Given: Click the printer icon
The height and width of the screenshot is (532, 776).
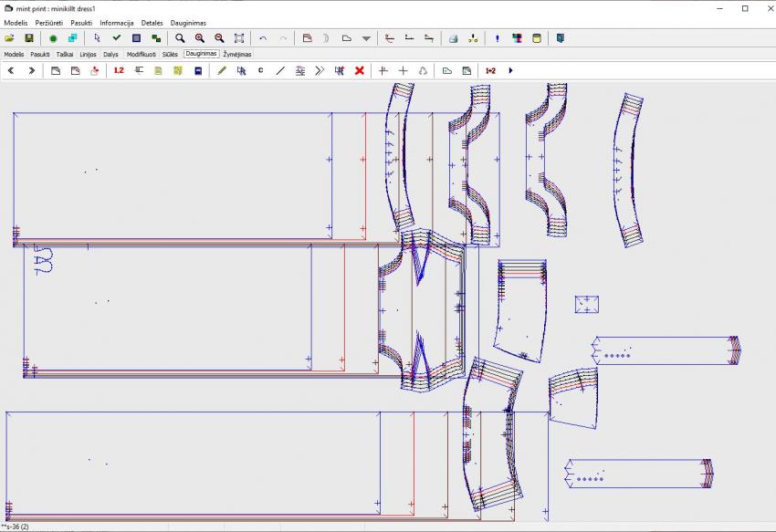Looking at the screenshot, I should [453, 38].
